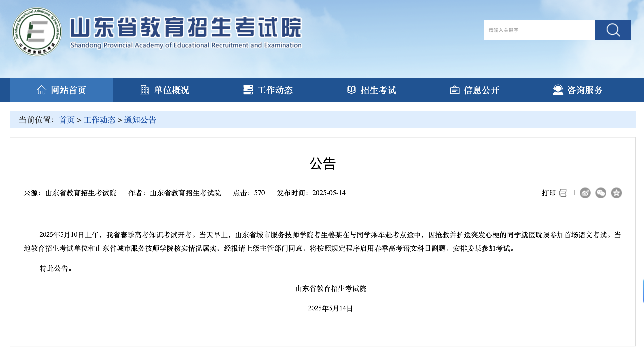Click the home icon beside 网站首页
644x350 pixels.
tap(42, 90)
